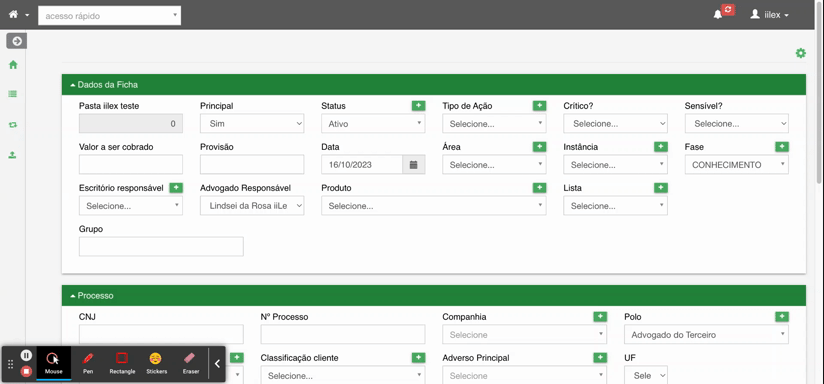Screen dimensions: 824x384
Task: Add new Polo with plus icon
Action: tap(782, 317)
